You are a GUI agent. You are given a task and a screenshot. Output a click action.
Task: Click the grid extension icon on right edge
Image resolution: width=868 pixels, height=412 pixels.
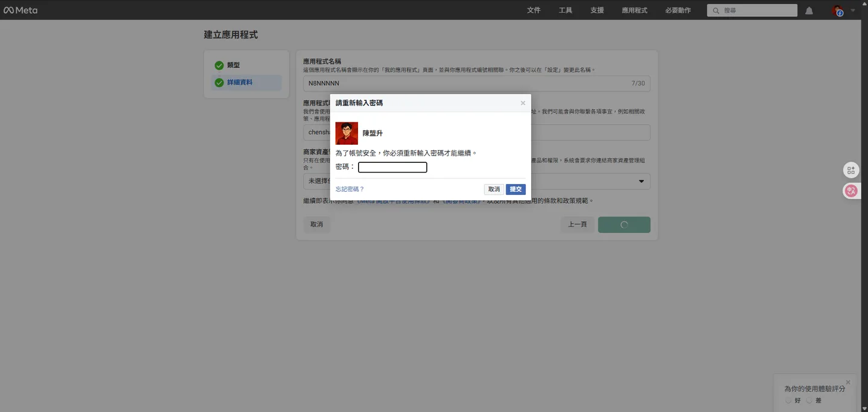(x=851, y=170)
